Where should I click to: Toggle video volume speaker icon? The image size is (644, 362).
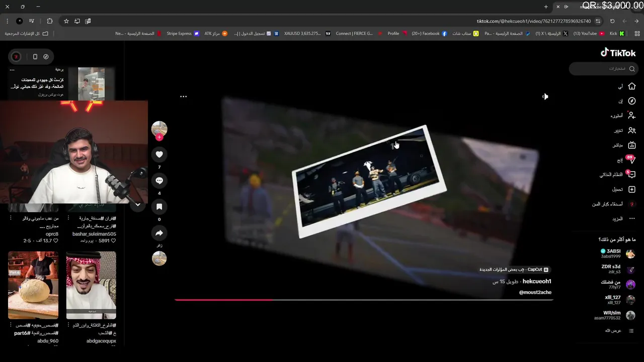(x=545, y=97)
